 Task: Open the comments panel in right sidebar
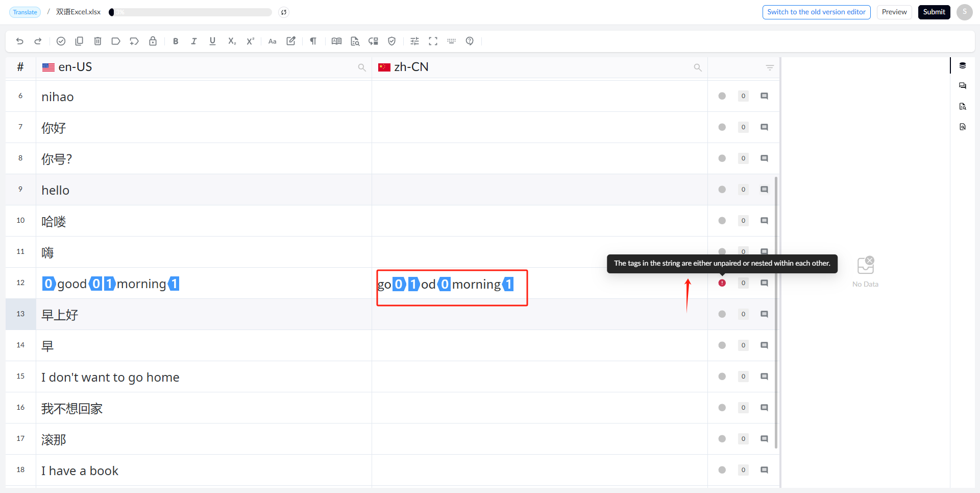(x=963, y=86)
